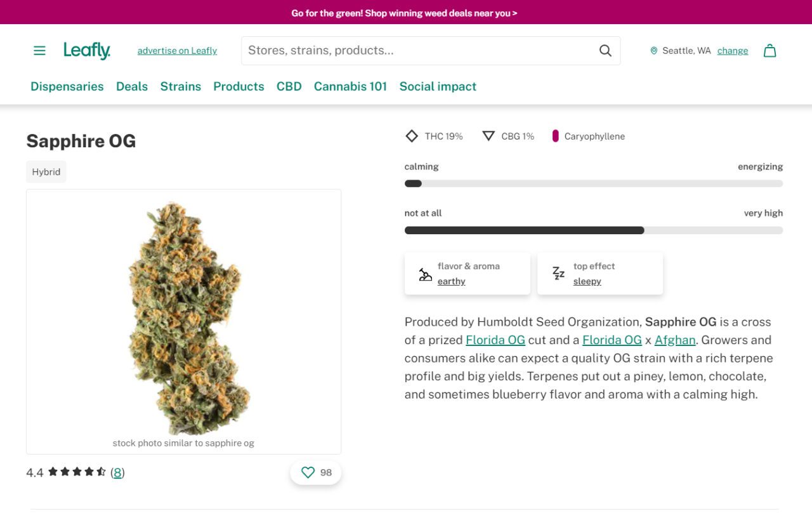Click the stores and strains search field
This screenshot has width=812, height=518.
coord(412,50)
